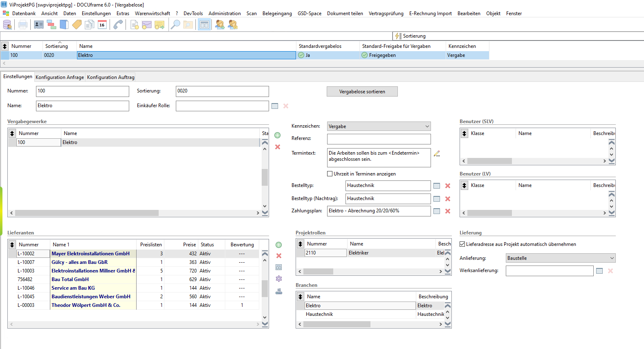The width and height of the screenshot is (644, 349).
Task: Open the Warenwirtschaft menu
Action: [x=153, y=14]
